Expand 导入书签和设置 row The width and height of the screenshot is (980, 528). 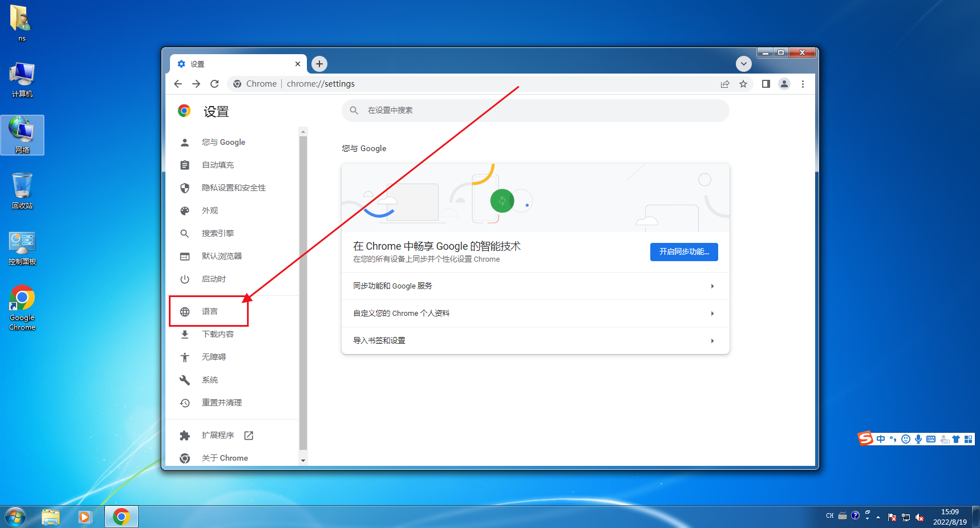point(536,340)
